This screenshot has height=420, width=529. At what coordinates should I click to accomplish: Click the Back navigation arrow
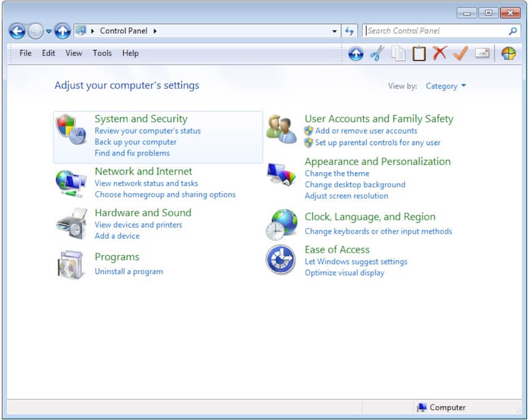[x=17, y=31]
